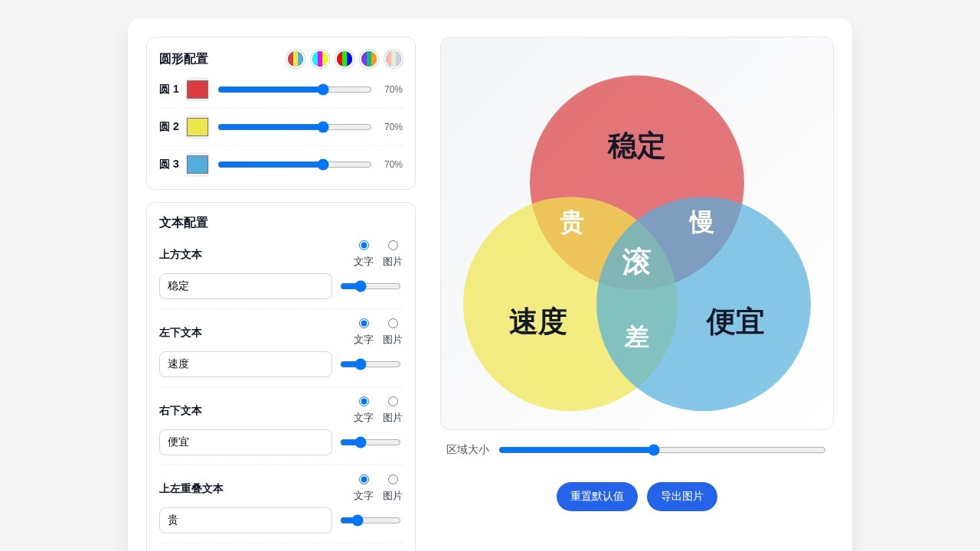Viewport: 980px width, 551px height.
Task: Apply the neon cyan-magenta-yellow palette preset
Action: pyautogui.click(x=319, y=59)
